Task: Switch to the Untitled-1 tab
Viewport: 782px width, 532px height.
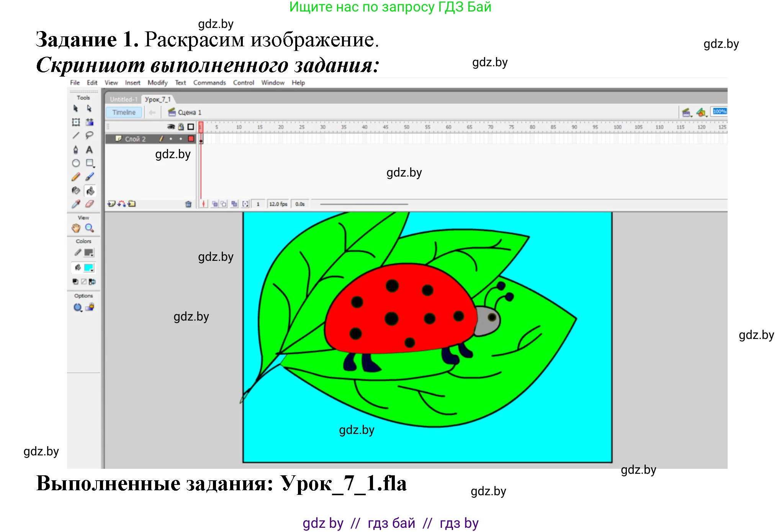Action: (123, 99)
